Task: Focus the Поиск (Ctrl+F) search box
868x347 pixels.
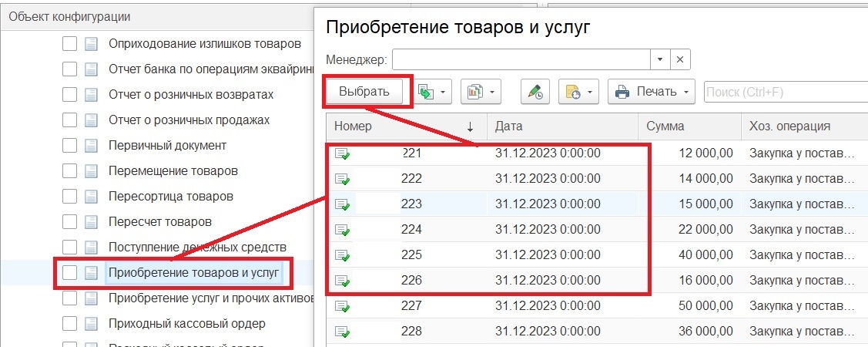Action: click(784, 92)
